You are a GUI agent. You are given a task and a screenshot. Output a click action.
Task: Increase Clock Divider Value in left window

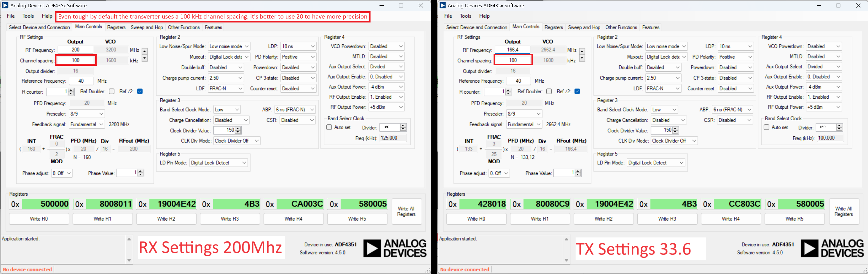click(238, 128)
